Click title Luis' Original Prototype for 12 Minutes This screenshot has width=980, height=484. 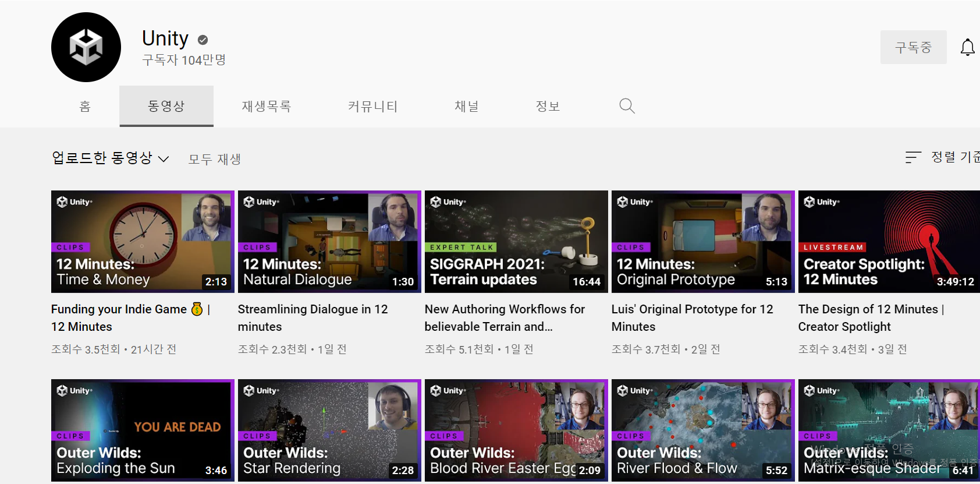click(692, 318)
